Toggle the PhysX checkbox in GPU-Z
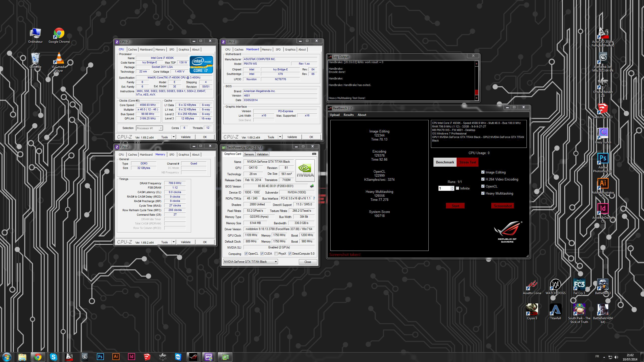This screenshot has width=644, height=362. click(x=276, y=254)
